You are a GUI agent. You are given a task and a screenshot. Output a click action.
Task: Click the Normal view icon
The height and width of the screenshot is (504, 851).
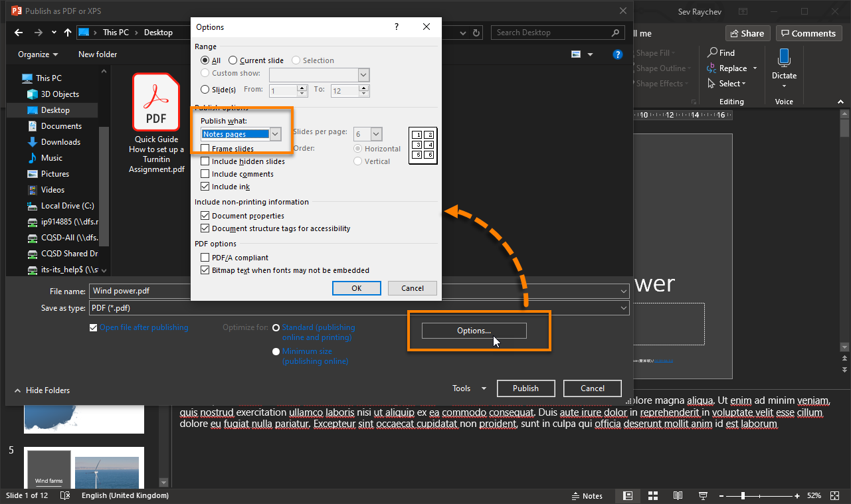[x=628, y=495]
